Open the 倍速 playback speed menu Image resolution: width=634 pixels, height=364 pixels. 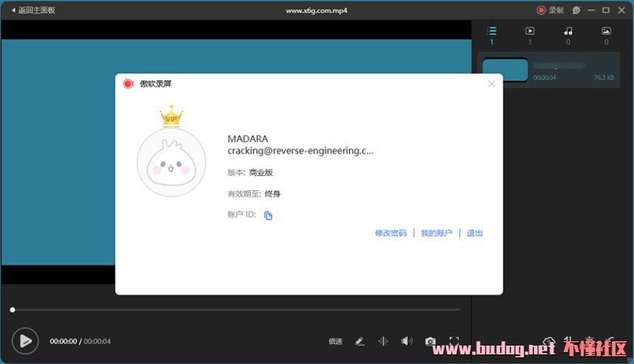pyautogui.click(x=335, y=341)
